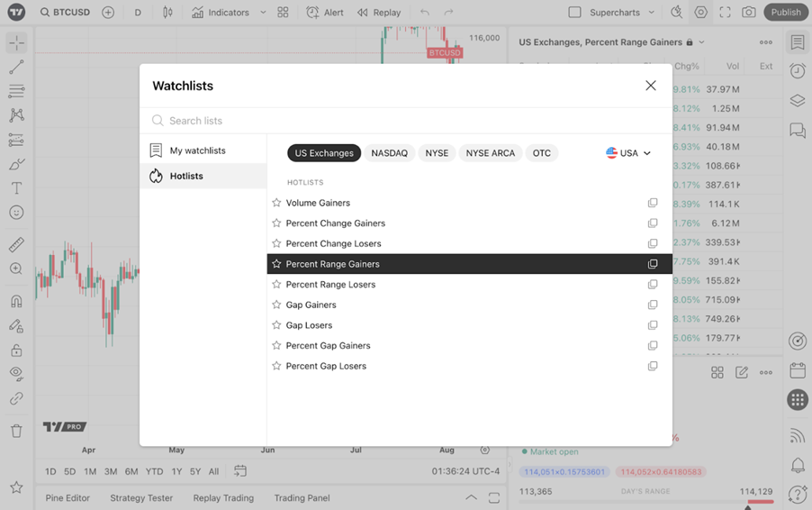812x510 pixels.
Task: Star the Volume Gainers hotlist
Action: pos(276,203)
